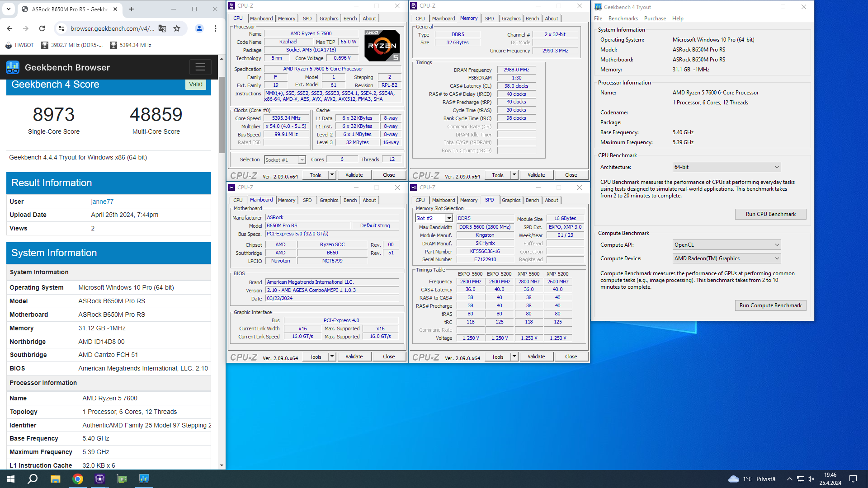Open Geekbench Help menu
The width and height of the screenshot is (868, 488).
(678, 19)
